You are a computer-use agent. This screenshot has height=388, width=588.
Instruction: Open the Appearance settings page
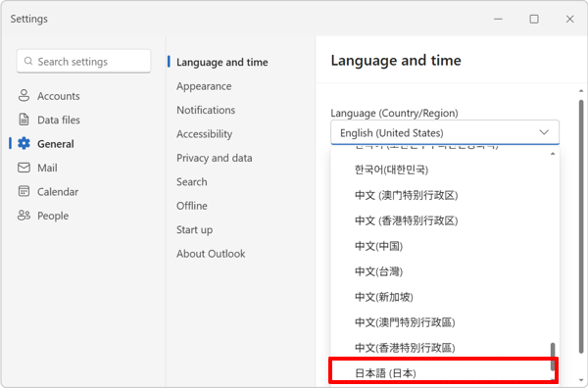click(204, 86)
